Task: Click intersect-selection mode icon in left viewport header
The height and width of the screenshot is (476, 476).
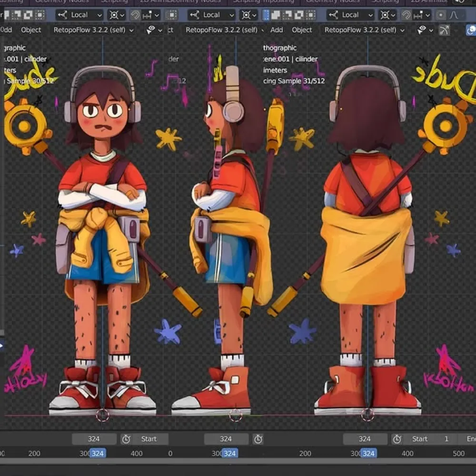Action: (40, 15)
